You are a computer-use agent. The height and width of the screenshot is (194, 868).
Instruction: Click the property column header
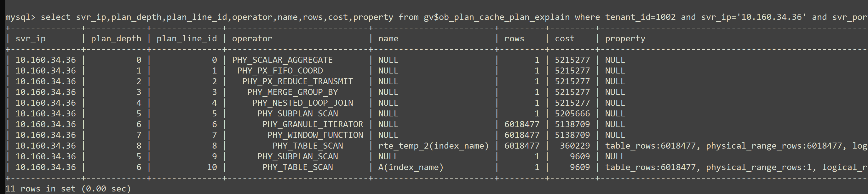tap(625, 39)
